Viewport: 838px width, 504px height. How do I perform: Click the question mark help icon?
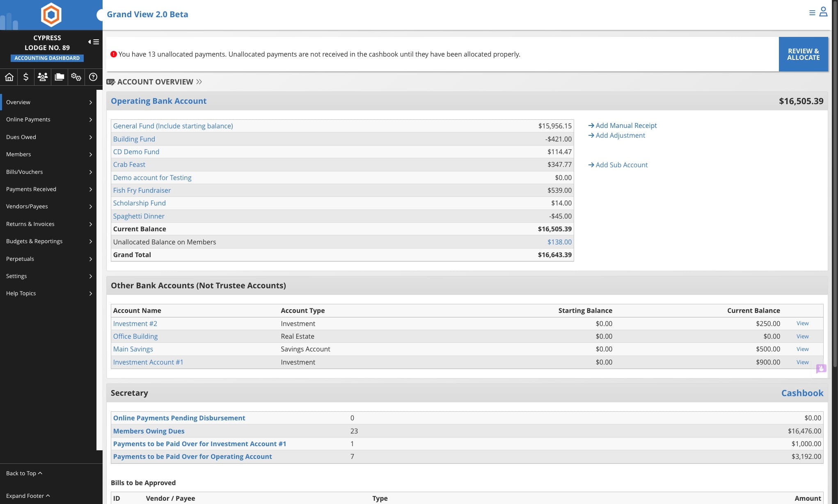(x=93, y=77)
